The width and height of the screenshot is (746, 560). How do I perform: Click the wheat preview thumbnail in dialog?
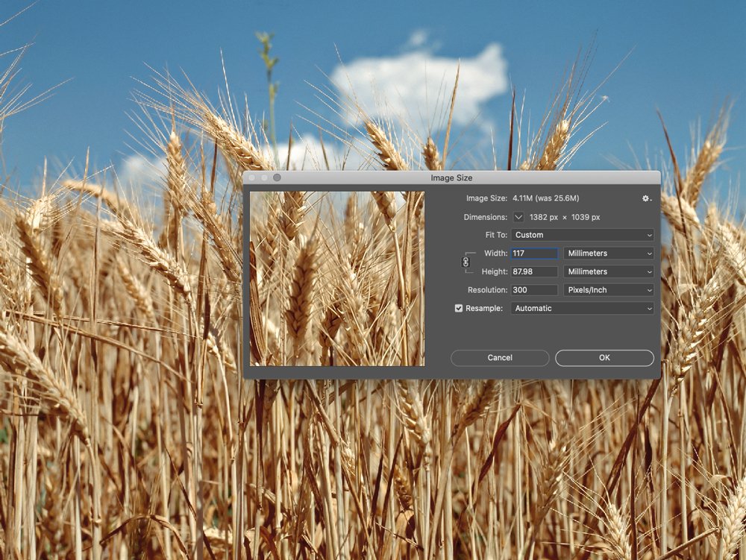point(337,279)
